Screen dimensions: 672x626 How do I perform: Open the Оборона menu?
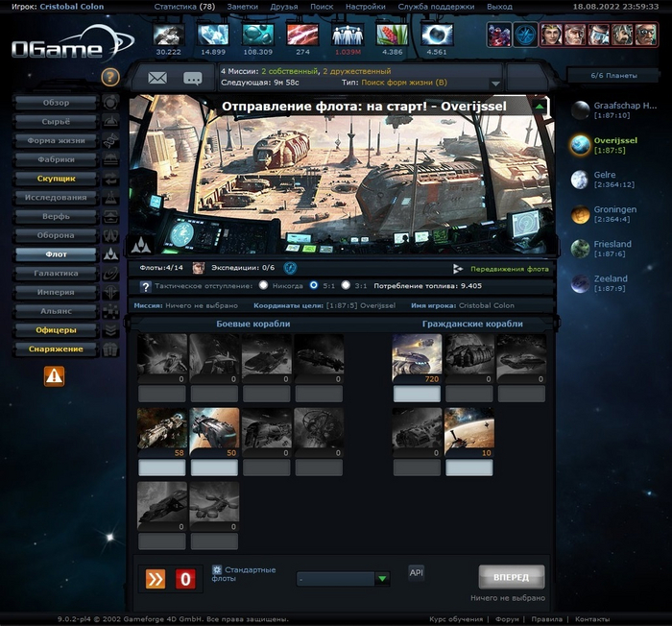(56, 235)
